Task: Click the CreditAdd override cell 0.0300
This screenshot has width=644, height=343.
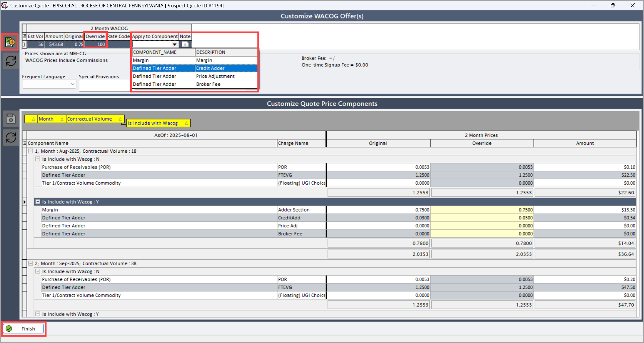Action: [482, 218]
